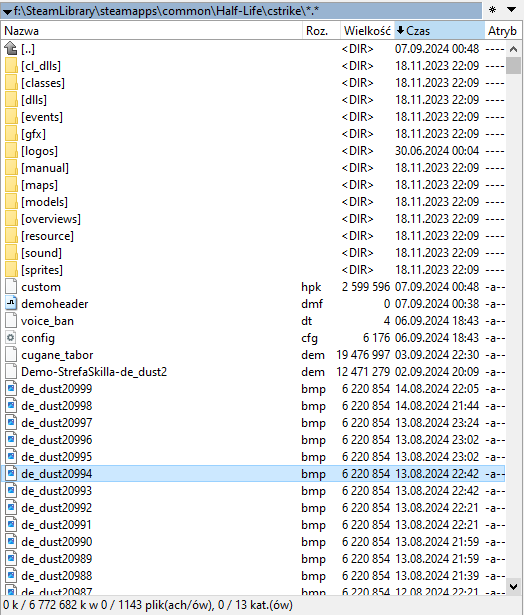Screen dimensions: 524x615
Task: Select the models folder icon
Action: [11, 202]
